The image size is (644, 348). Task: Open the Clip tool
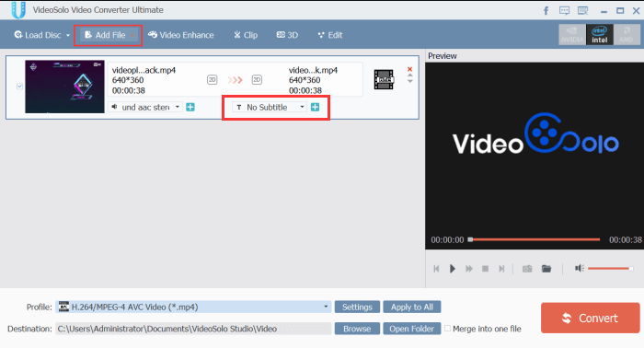tap(246, 35)
